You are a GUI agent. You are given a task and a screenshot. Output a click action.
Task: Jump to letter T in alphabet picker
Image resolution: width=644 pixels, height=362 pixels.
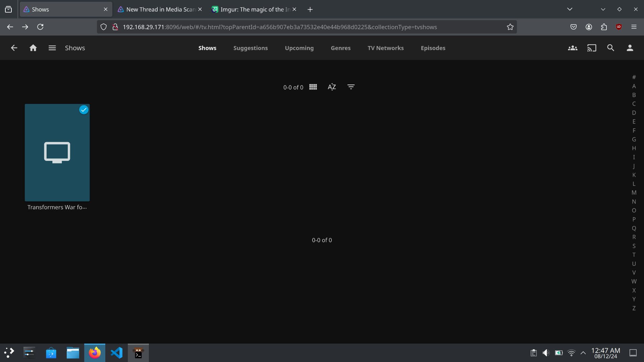point(634,255)
